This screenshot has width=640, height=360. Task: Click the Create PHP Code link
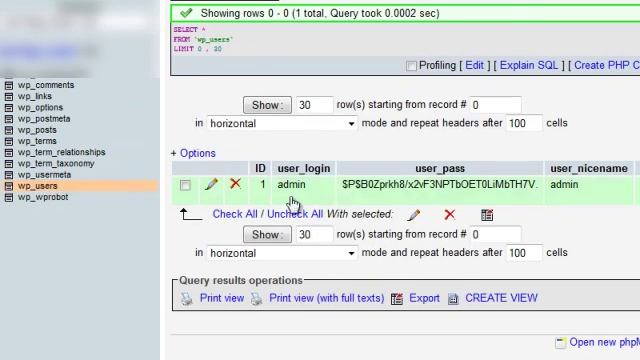pyautogui.click(x=607, y=65)
